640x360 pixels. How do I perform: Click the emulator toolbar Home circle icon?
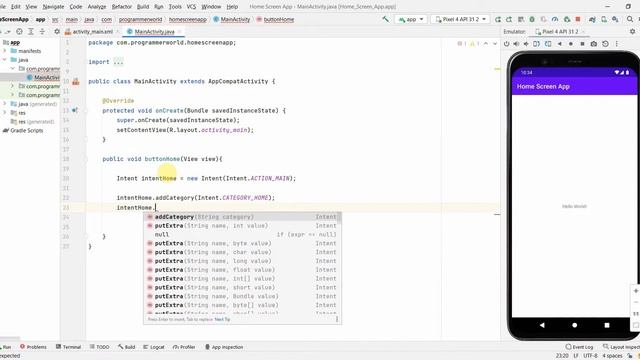[x=571, y=44]
